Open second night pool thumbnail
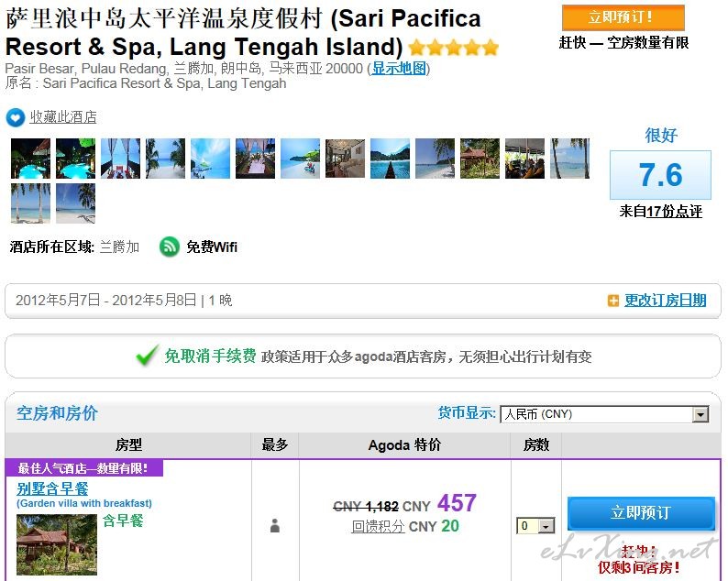Image resolution: width=728 pixels, height=581 pixels. pos(76,159)
